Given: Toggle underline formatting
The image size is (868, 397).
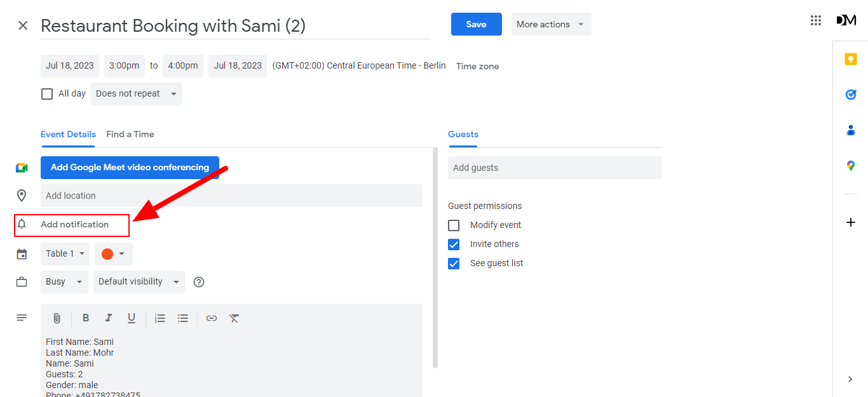Looking at the screenshot, I should [x=132, y=318].
